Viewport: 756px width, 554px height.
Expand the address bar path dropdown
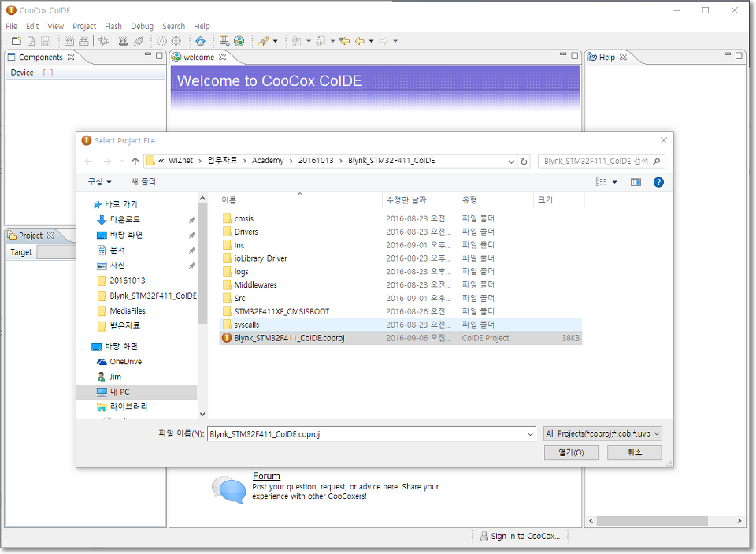(x=511, y=162)
